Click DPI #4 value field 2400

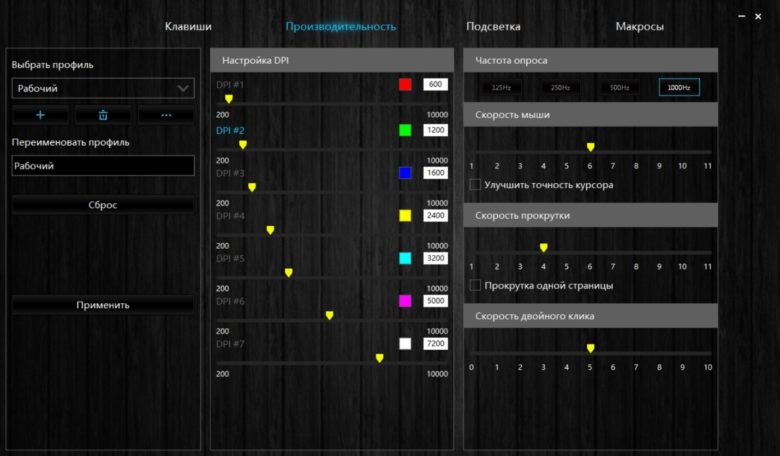click(x=435, y=215)
